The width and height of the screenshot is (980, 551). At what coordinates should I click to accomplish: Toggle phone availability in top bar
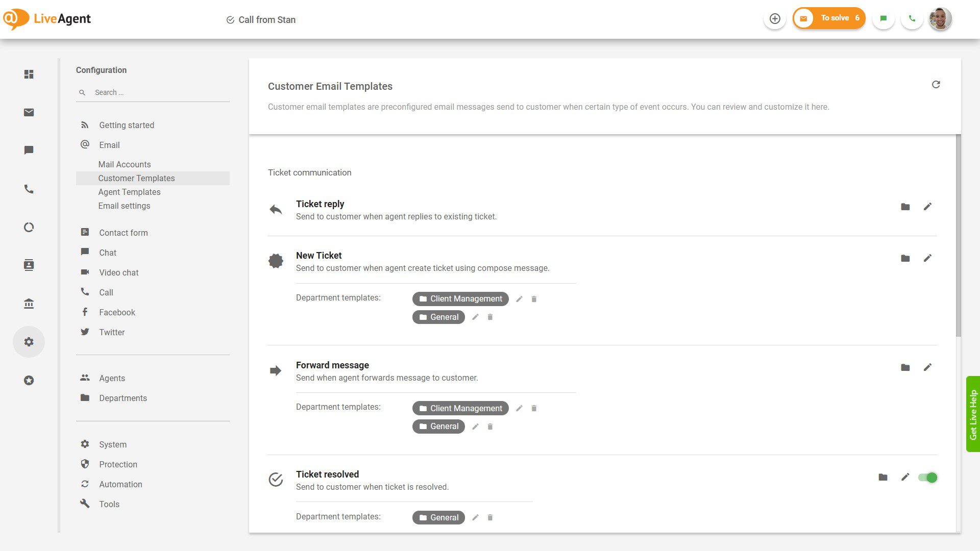(x=912, y=18)
